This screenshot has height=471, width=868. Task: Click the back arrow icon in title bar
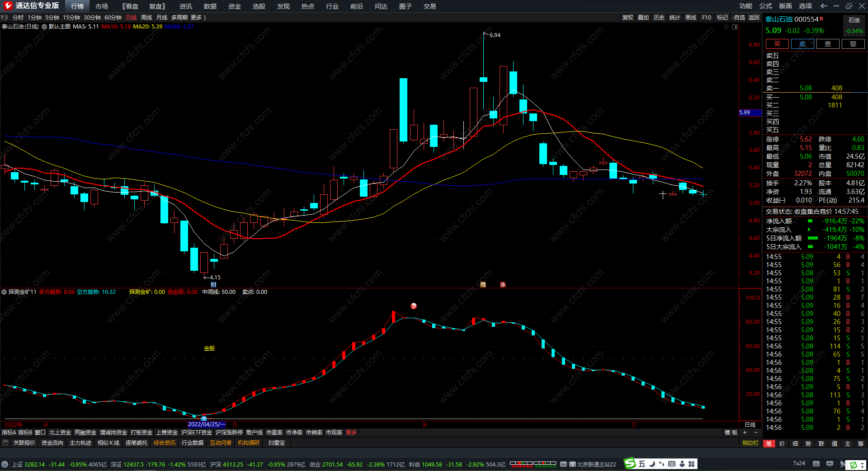[824, 6]
